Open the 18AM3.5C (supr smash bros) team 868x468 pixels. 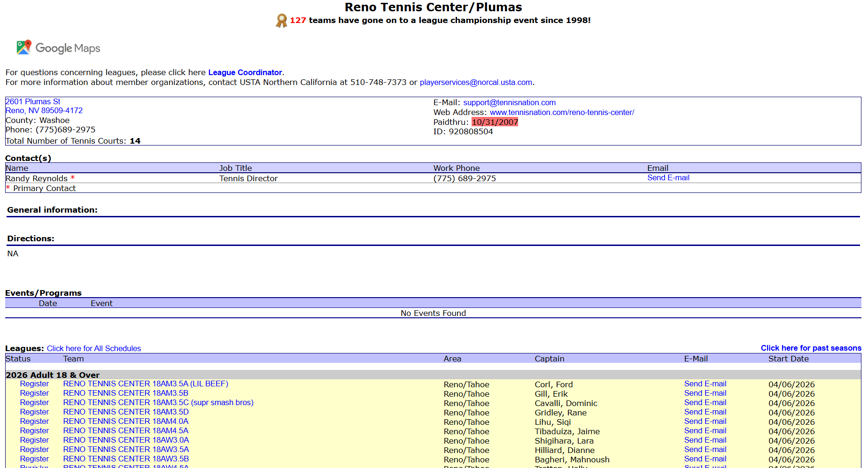coord(158,402)
